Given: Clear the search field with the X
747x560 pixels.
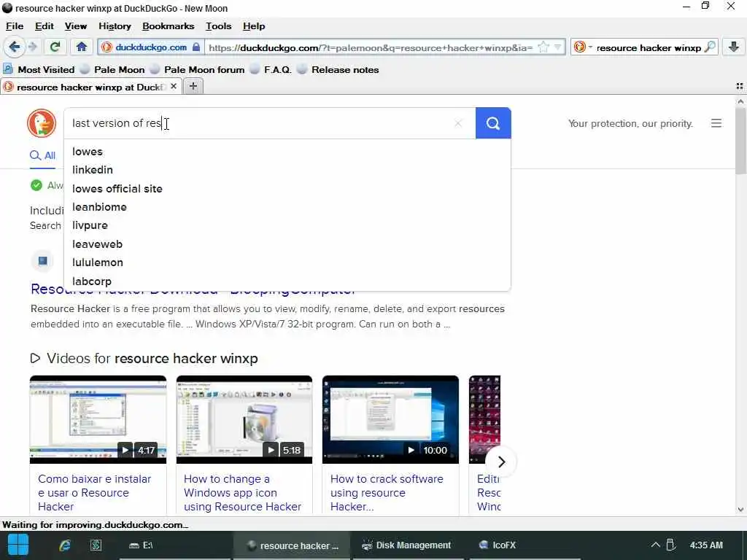Looking at the screenshot, I should coord(458,123).
